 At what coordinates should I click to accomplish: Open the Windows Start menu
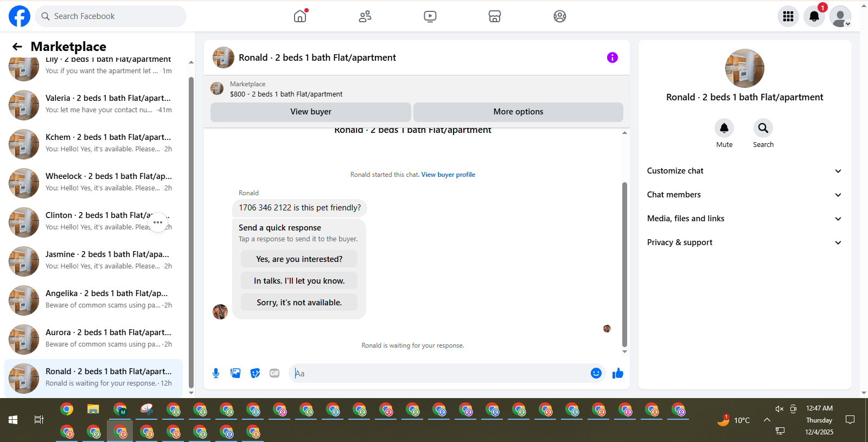pos(13,420)
